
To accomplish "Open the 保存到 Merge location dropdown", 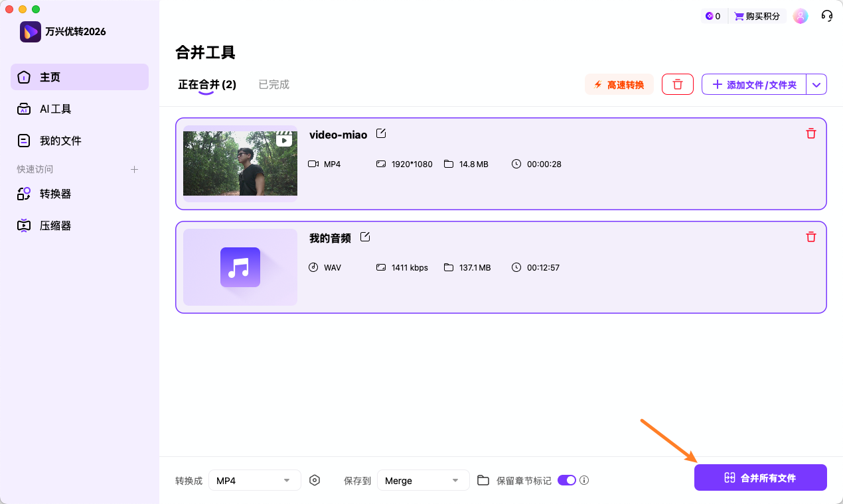I will click(423, 479).
